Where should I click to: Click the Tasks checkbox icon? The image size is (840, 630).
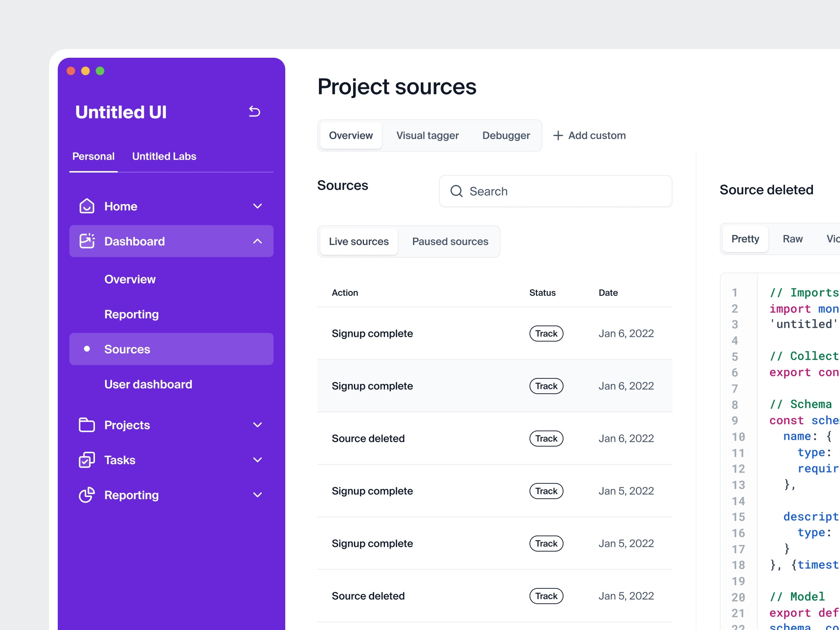87,460
